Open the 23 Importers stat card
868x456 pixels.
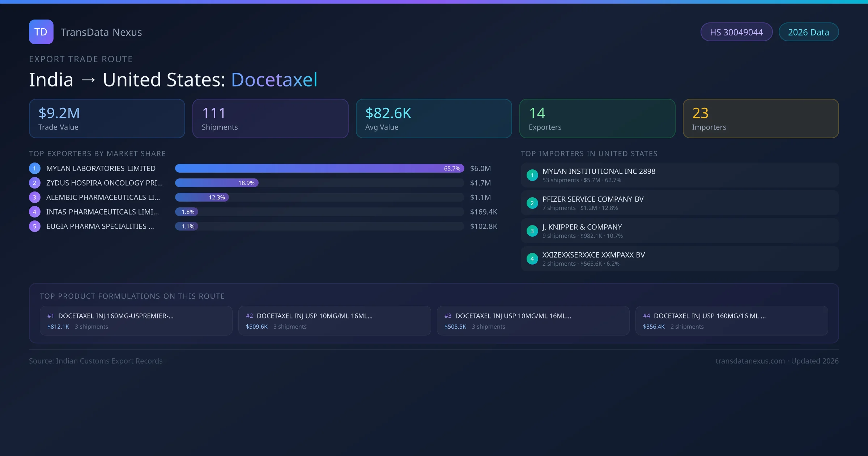coord(761,118)
